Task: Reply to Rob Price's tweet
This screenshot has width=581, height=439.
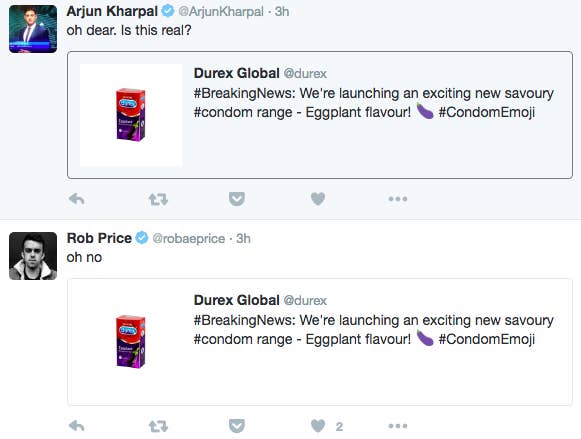Action: 77,426
